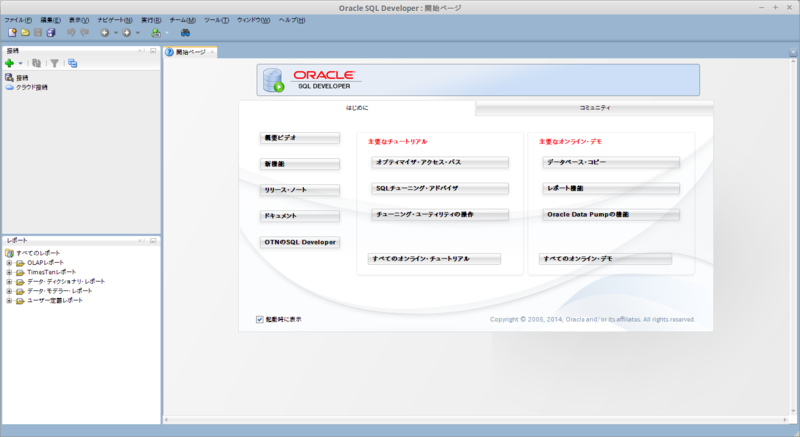Open the ウィンドウ(W) menu
This screenshot has width=800, height=437.
(x=254, y=20)
